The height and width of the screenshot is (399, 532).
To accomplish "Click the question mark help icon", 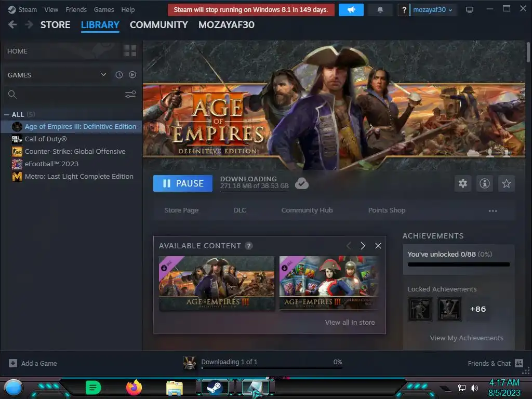I will click(x=404, y=10).
